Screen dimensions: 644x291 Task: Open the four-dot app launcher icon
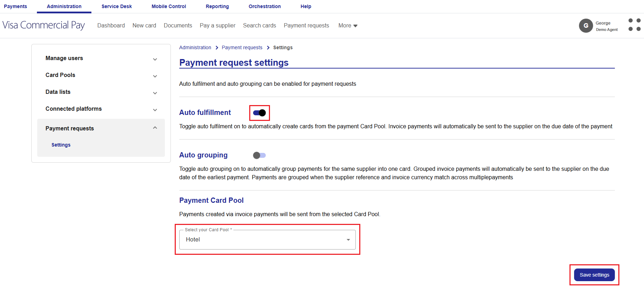click(x=634, y=25)
